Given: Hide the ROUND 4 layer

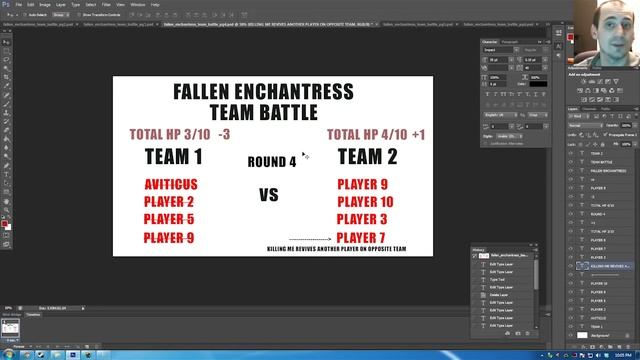Looking at the screenshot, I should [571, 214].
